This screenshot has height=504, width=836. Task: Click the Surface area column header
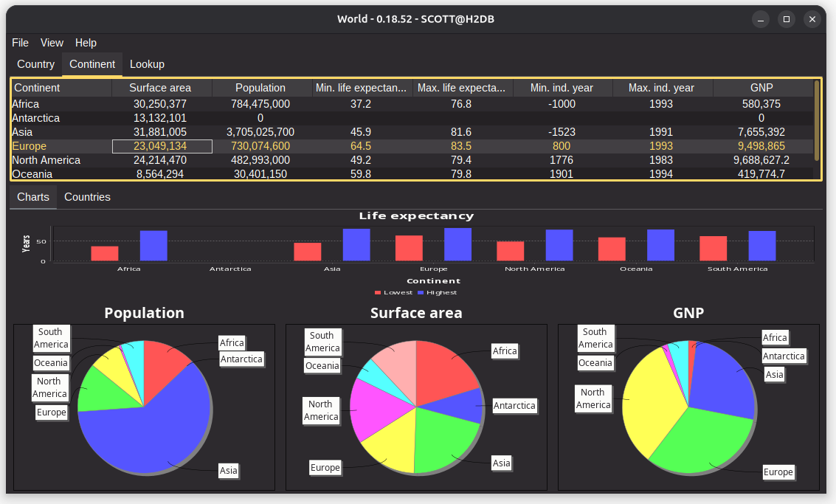(160, 88)
